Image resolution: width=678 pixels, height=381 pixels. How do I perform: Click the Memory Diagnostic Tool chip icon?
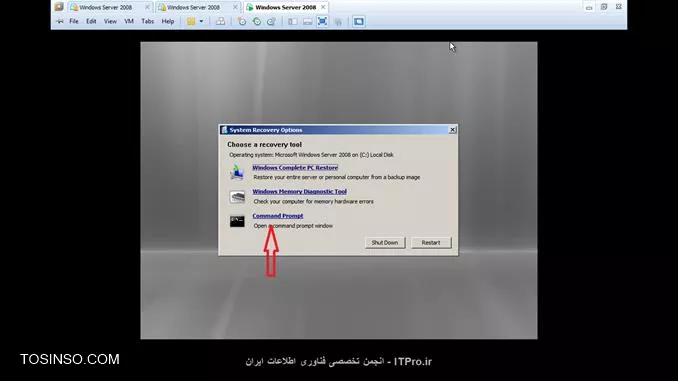coord(237,197)
